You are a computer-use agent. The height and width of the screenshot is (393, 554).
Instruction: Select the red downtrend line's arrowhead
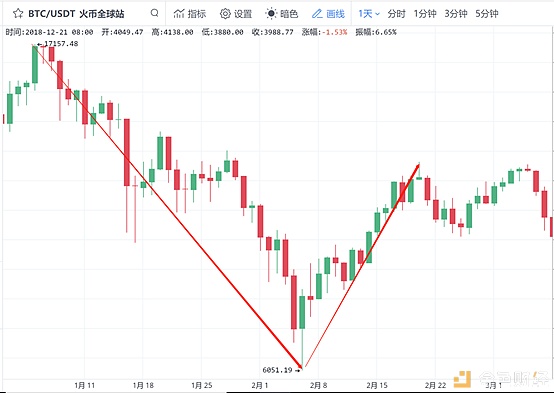299,364
